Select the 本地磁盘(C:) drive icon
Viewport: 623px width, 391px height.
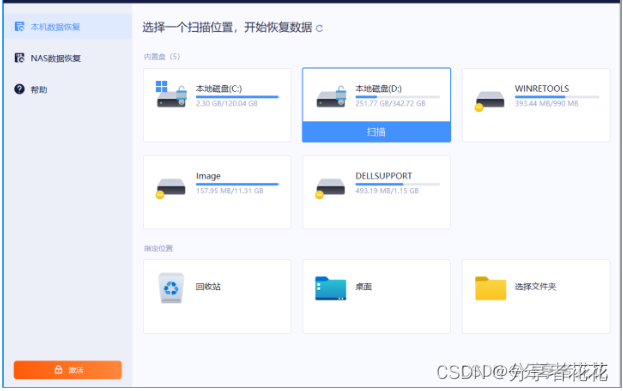(171, 95)
